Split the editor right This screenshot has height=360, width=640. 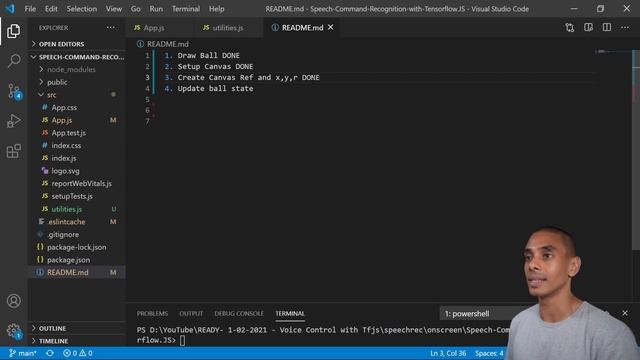(x=607, y=28)
